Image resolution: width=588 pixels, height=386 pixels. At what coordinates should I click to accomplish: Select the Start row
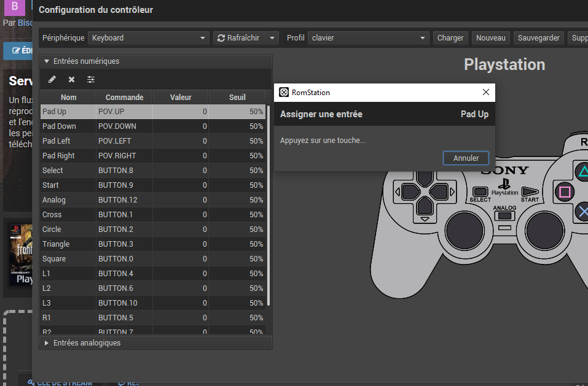click(x=152, y=185)
